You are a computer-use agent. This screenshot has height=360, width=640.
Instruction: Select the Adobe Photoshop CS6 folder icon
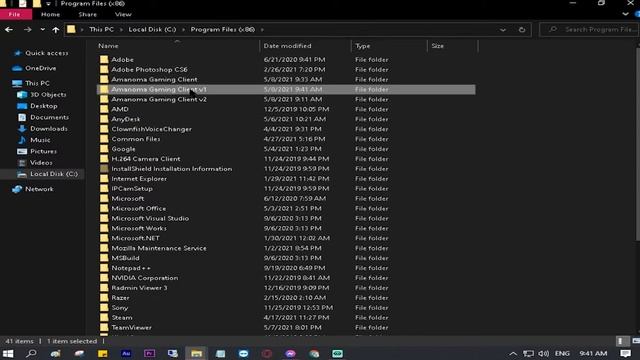click(104, 69)
